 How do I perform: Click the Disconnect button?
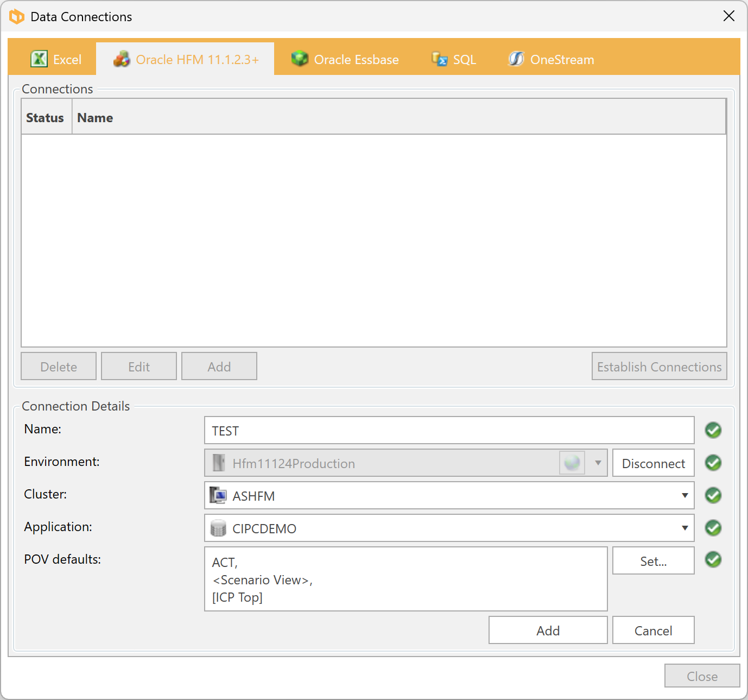tap(654, 463)
